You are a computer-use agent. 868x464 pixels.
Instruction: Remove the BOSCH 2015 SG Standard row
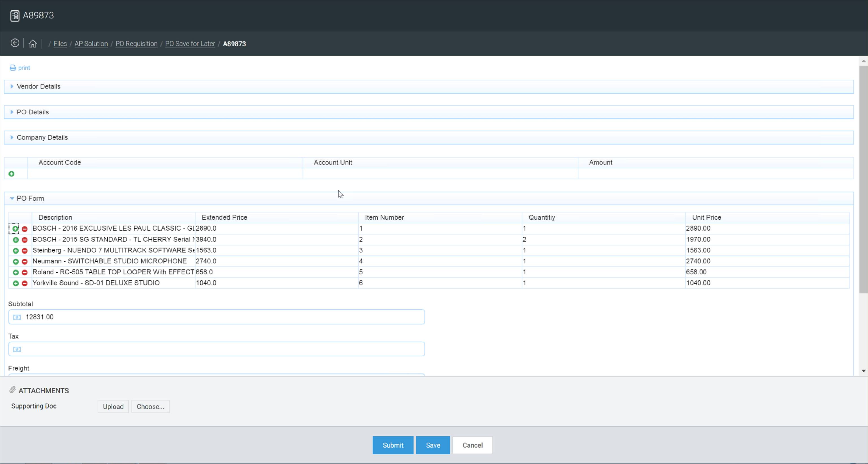pyautogui.click(x=25, y=240)
